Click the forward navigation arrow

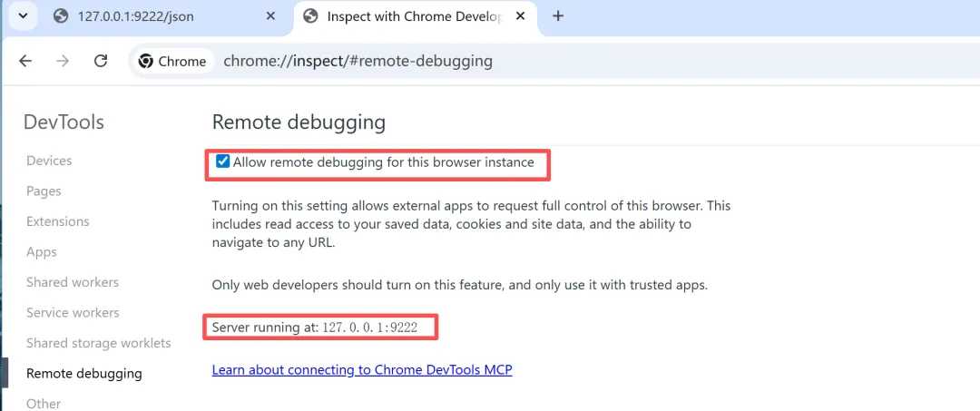(x=63, y=61)
